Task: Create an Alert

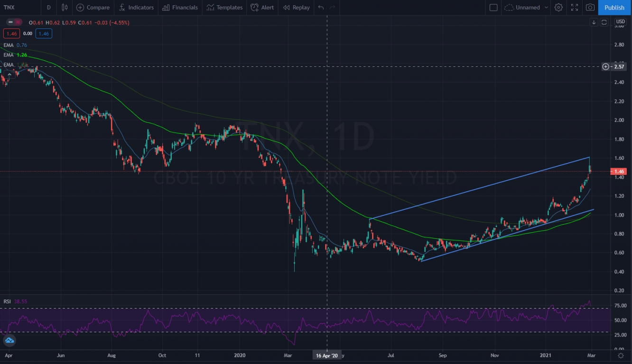Action: [262, 8]
